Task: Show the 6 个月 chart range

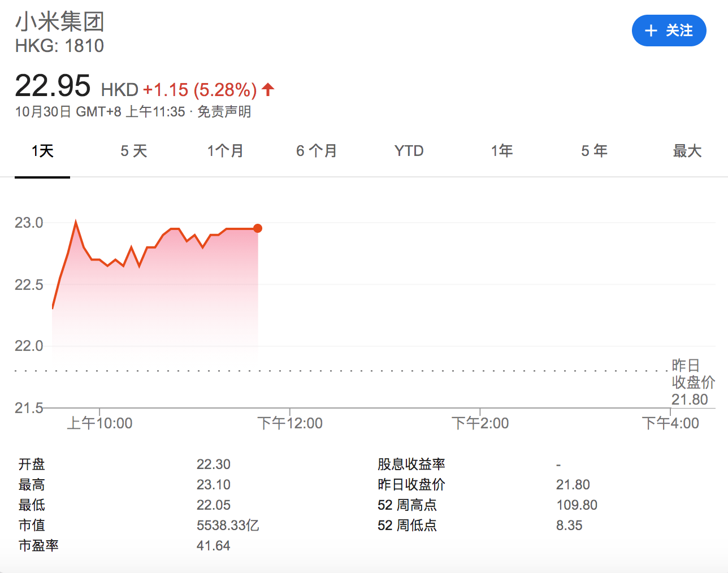Action: [317, 151]
